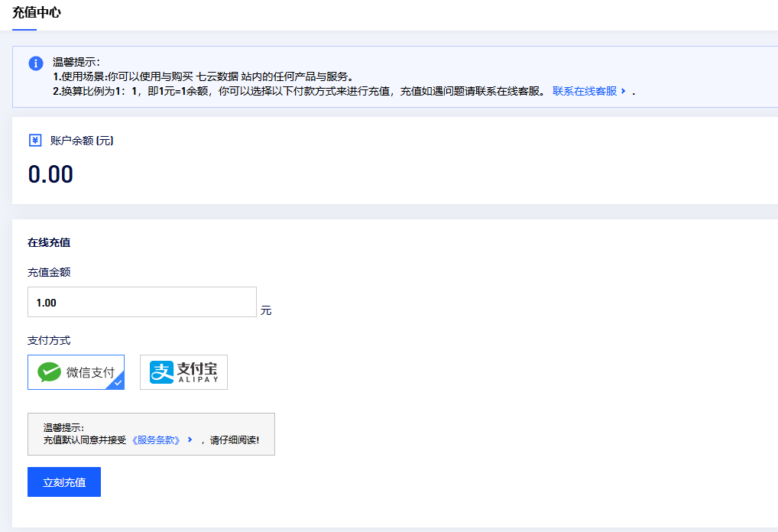This screenshot has width=778, height=532.
Task: Click the grey 温馨提示 box above 立刻充值
Action: click(x=151, y=434)
